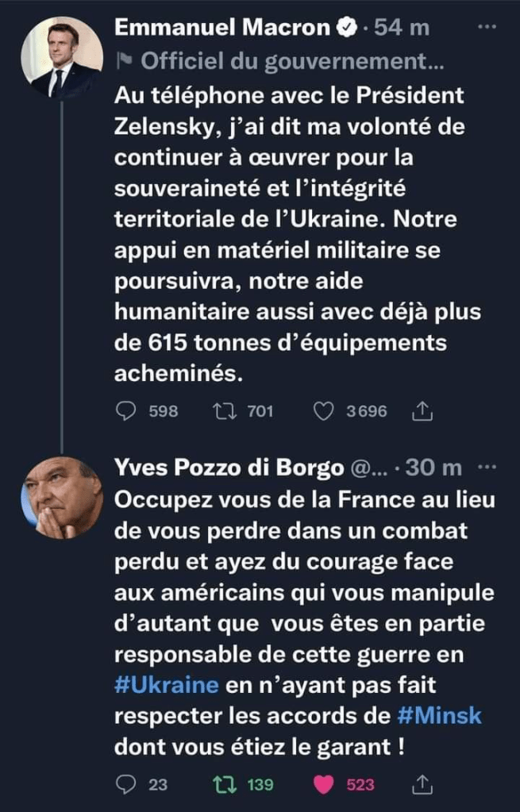
Task: Reply to Yves Pozzo di Borgo's tweet
Action: [x=126, y=784]
